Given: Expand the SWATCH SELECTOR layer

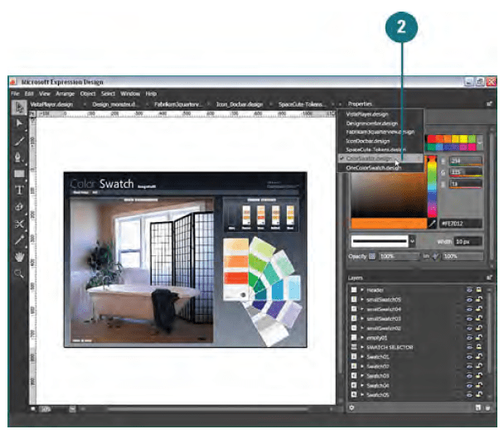Looking at the screenshot, I should pyautogui.click(x=362, y=347).
